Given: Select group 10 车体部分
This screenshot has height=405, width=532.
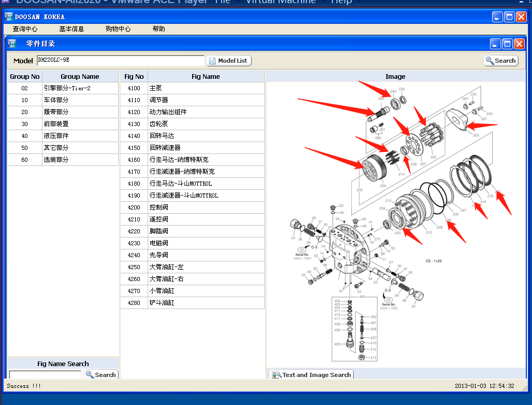Looking at the screenshot, I should click(x=63, y=100).
